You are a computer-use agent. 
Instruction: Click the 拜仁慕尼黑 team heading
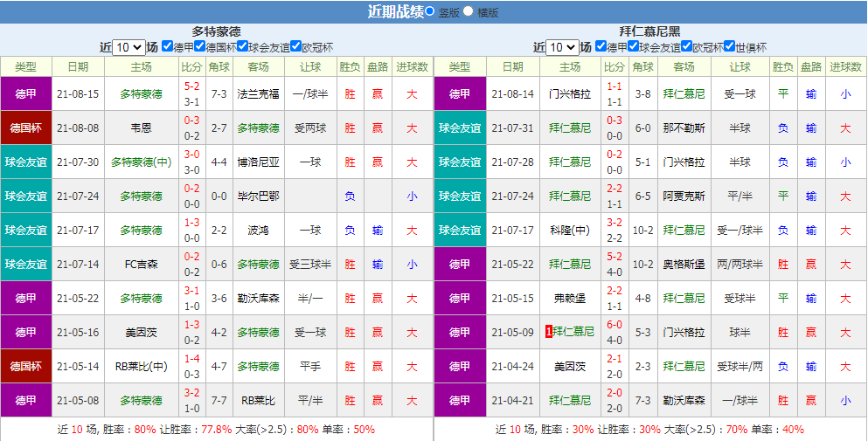650,31
